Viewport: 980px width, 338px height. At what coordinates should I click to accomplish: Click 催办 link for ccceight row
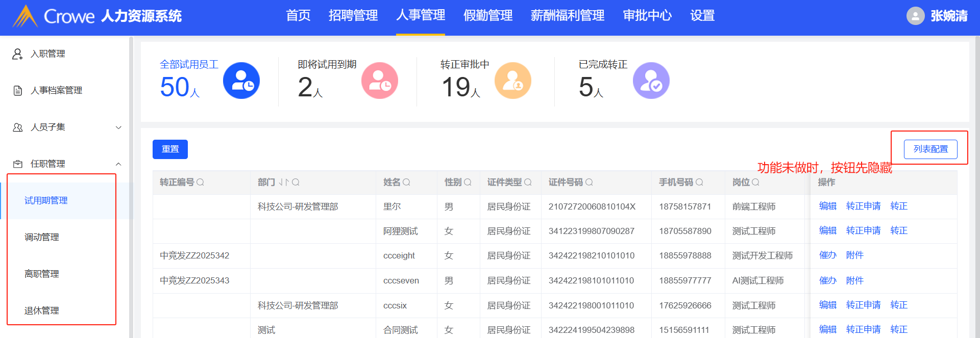827,255
